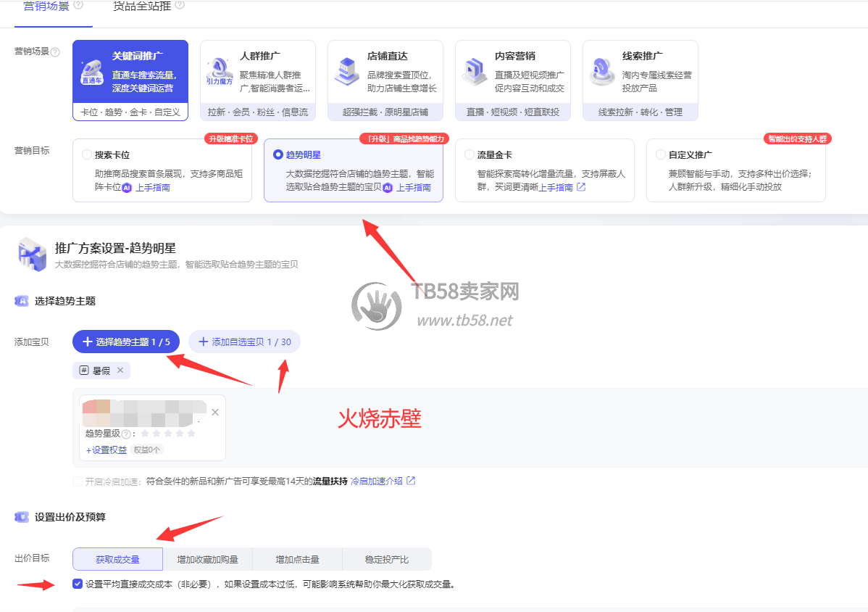Click the icon in 线索推广 card
Image resolution: width=868 pixels, height=612 pixels.
(601, 72)
